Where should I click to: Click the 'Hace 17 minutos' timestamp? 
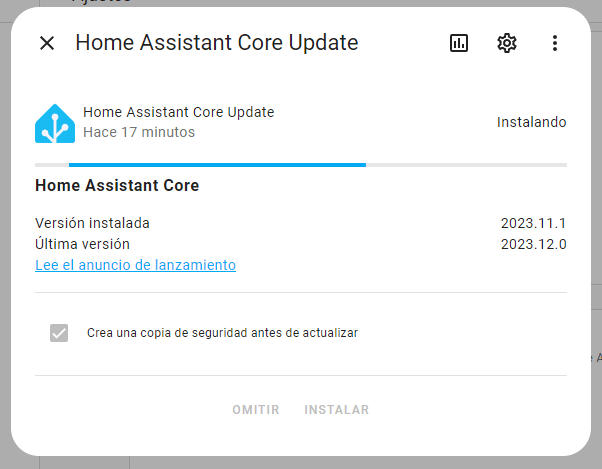pos(139,132)
